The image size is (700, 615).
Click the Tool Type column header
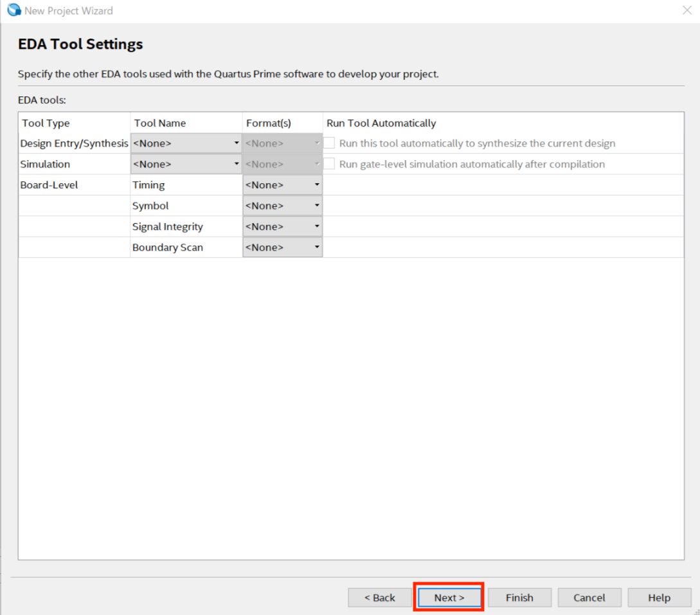pos(46,123)
